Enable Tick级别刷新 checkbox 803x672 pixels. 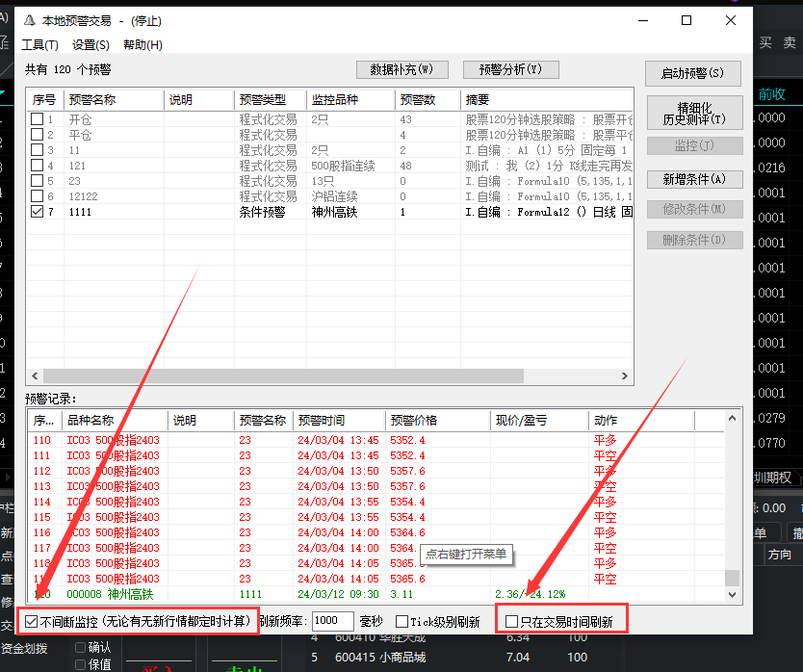402,622
